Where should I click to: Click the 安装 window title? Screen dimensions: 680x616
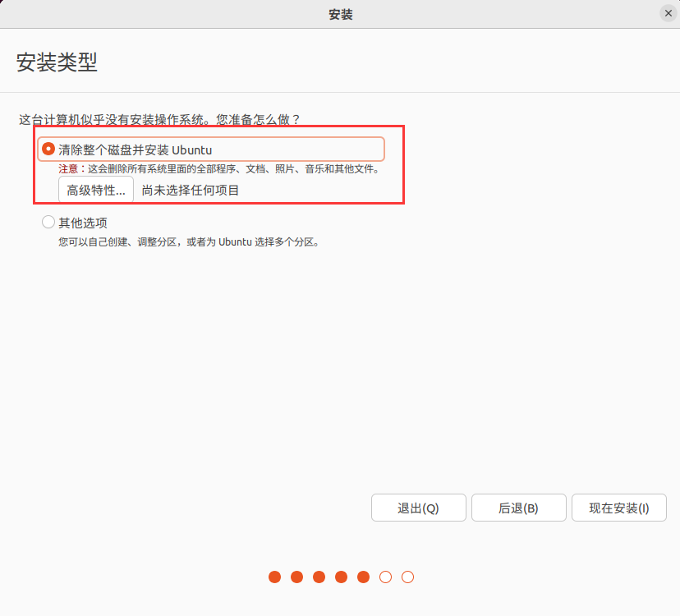(x=341, y=14)
